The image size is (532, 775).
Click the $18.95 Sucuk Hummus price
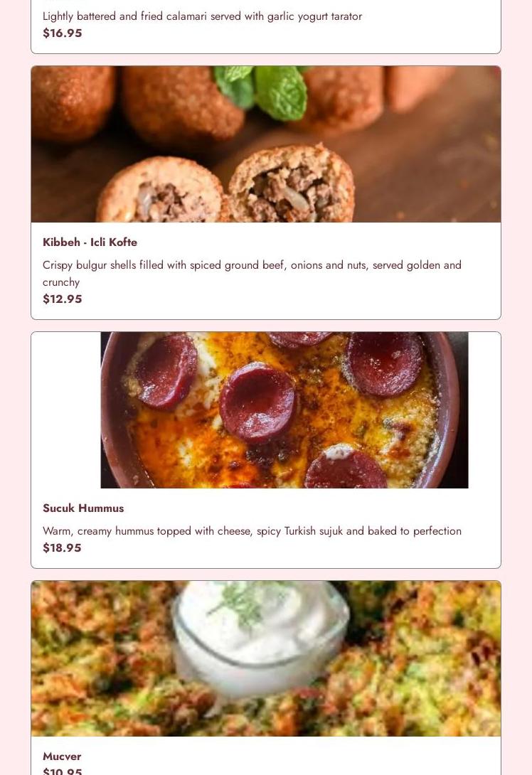point(62,547)
